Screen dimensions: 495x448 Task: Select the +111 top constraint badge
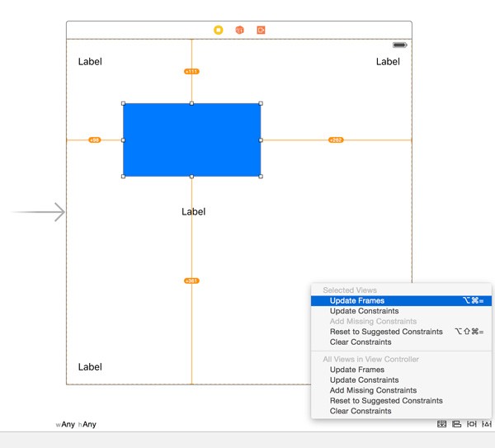191,71
